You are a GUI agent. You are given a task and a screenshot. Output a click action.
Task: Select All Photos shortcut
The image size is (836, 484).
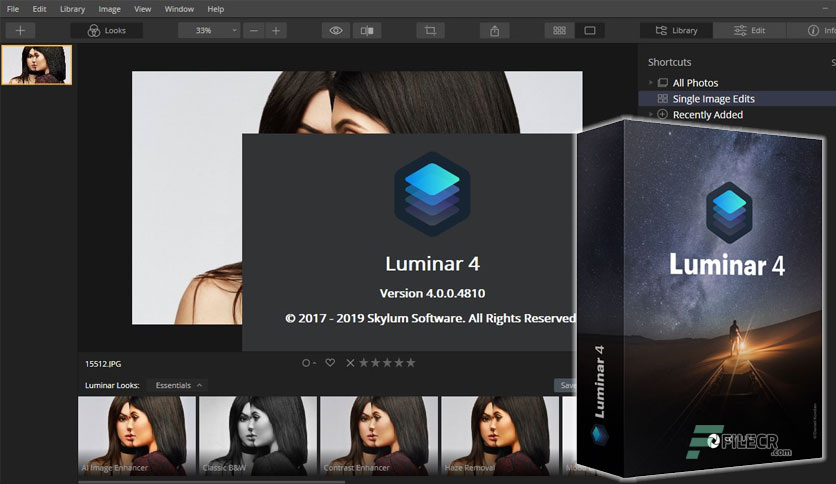pyautogui.click(x=695, y=83)
